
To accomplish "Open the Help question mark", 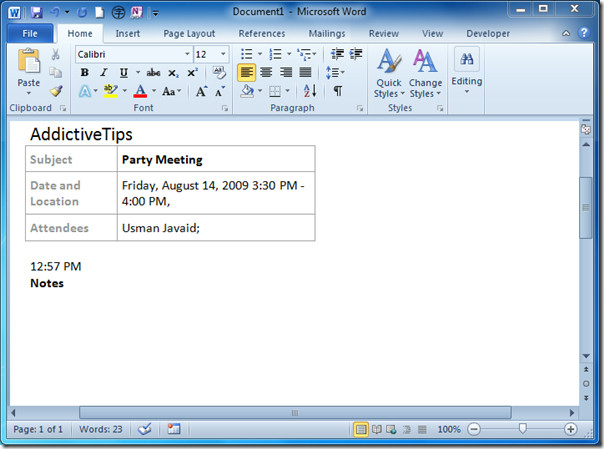I will (x=584, y=33).
